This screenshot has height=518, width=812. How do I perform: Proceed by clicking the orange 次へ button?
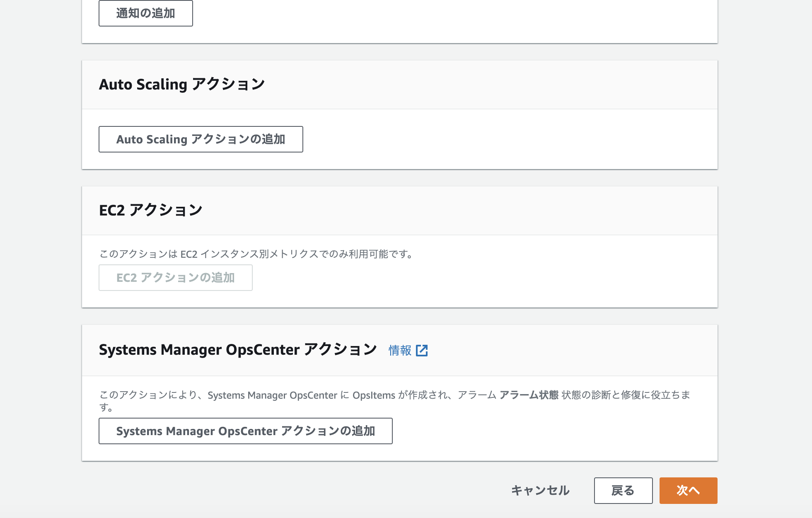[688, 490]
